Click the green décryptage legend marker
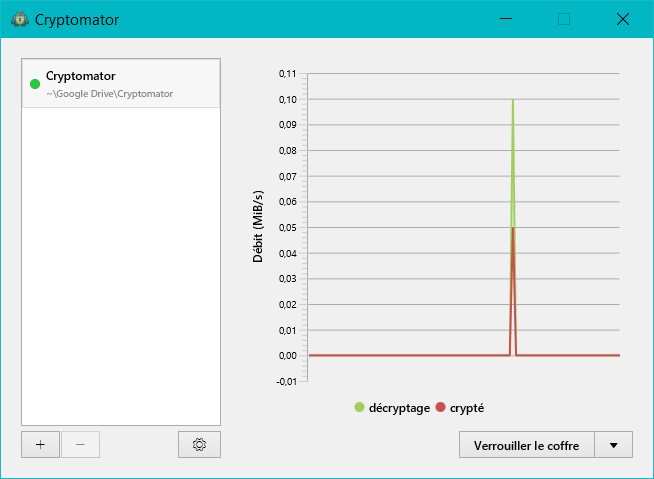Image resolution: width=654 pixels, height=479 pixels. coord(359,407)
